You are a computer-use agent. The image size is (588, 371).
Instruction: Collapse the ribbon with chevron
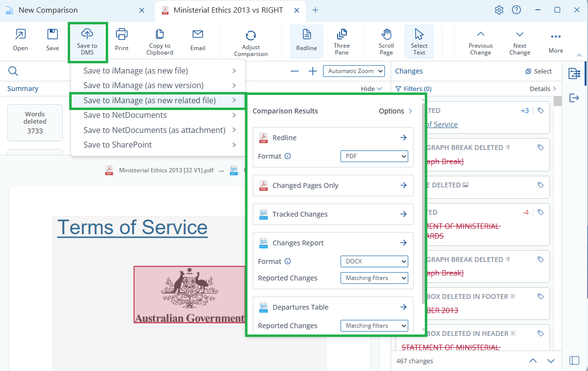click(579, 56)
